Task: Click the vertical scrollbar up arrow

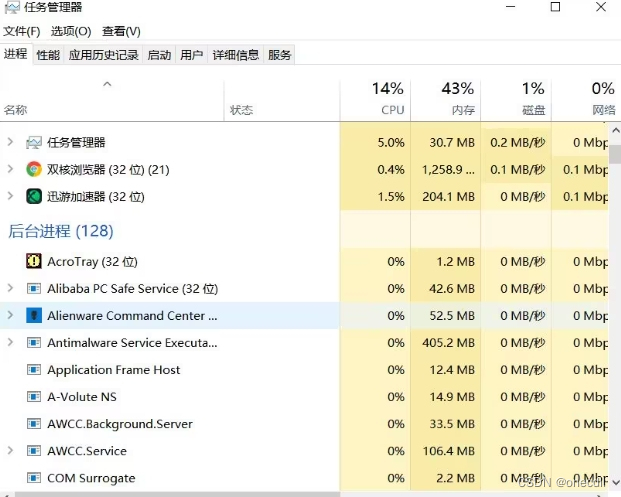Action: pos(615,130)
